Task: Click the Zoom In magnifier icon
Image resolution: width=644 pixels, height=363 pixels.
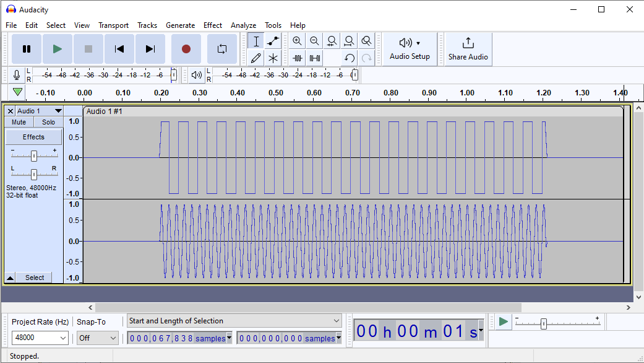Action: [x=298, y=42]
